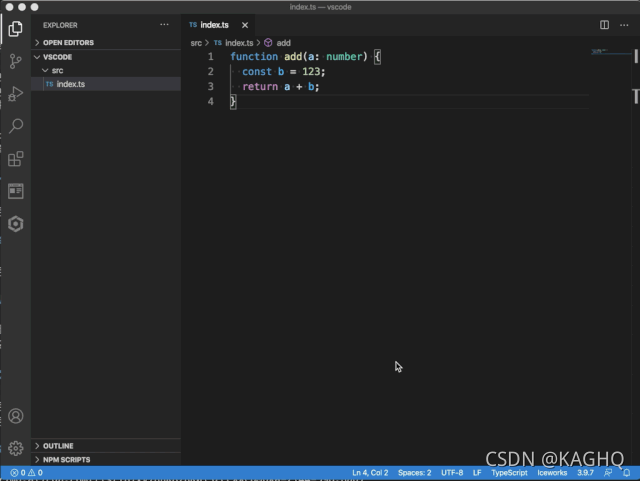Open the preview panel icon in activity bar
640x481 pixels.
pyautogui.click(x=16, y=191)
